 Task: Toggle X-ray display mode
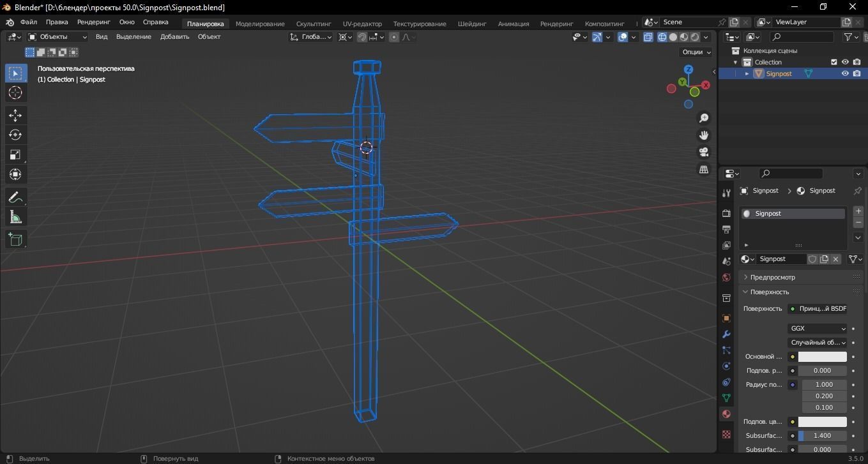(x=648, y=37)
